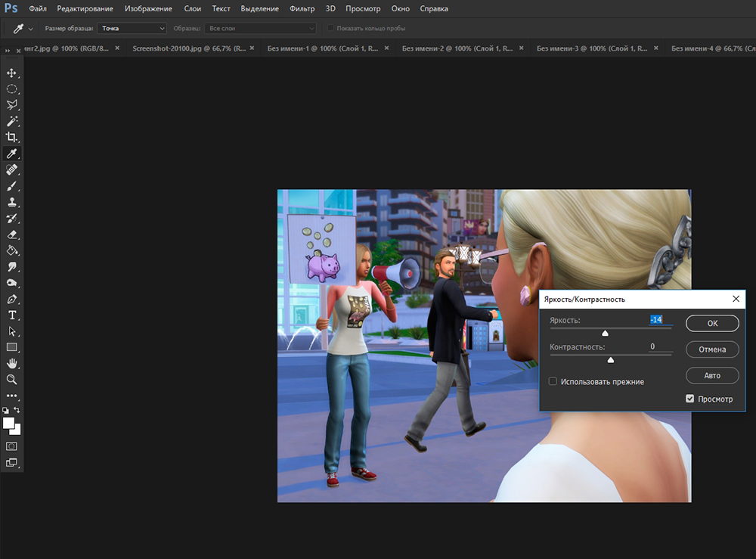The height and width of the screenshot is (559, 756).
Task: Select the Zoom magnifier tool
Action: tap(11, 379)
